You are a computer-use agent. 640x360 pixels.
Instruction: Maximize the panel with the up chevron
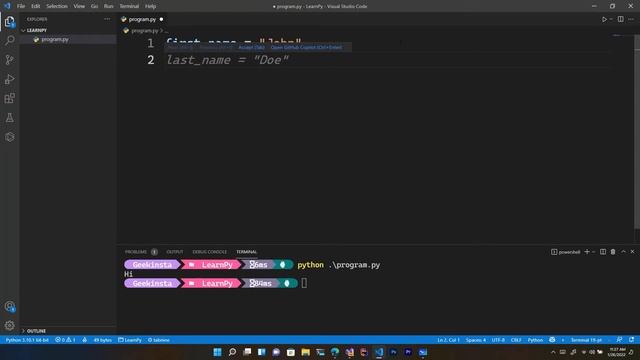click(x=623, y=252)
